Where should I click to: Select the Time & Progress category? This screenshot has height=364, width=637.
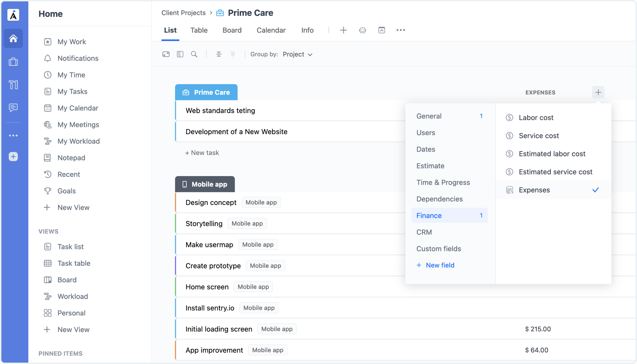click(x=450, y=182)
